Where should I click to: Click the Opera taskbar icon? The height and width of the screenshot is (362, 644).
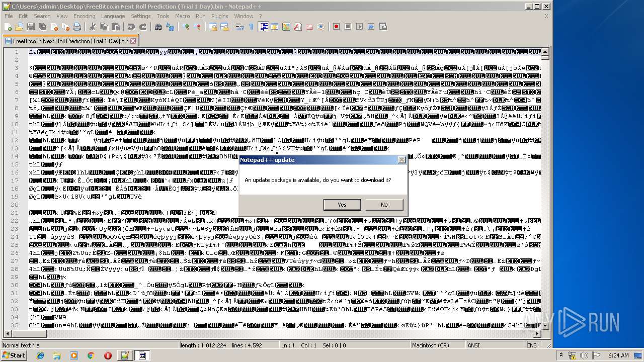click(108, 355)
